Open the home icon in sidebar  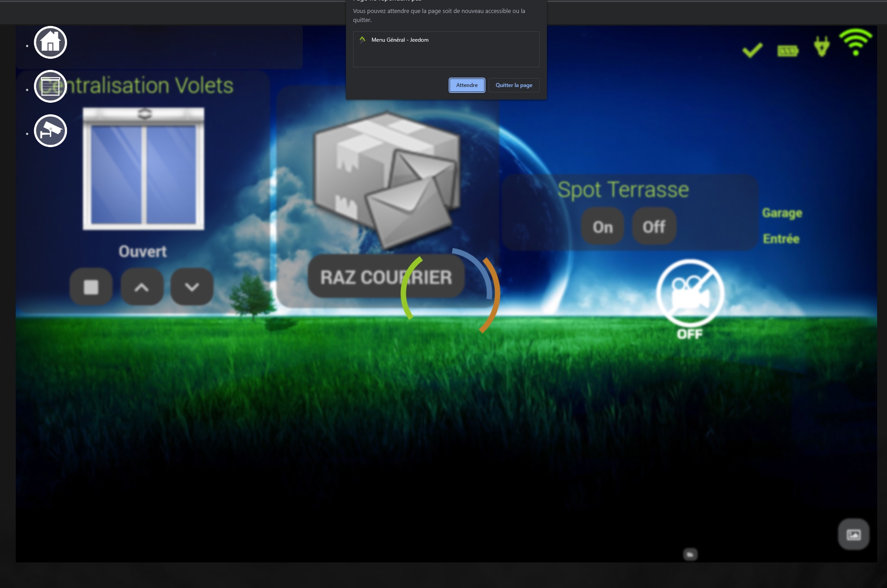click(x=50, y=43)
